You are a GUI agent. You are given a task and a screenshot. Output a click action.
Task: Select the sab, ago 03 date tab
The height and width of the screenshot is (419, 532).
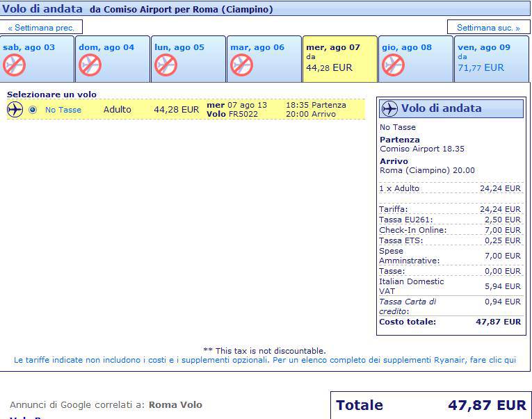coord(37,59)
